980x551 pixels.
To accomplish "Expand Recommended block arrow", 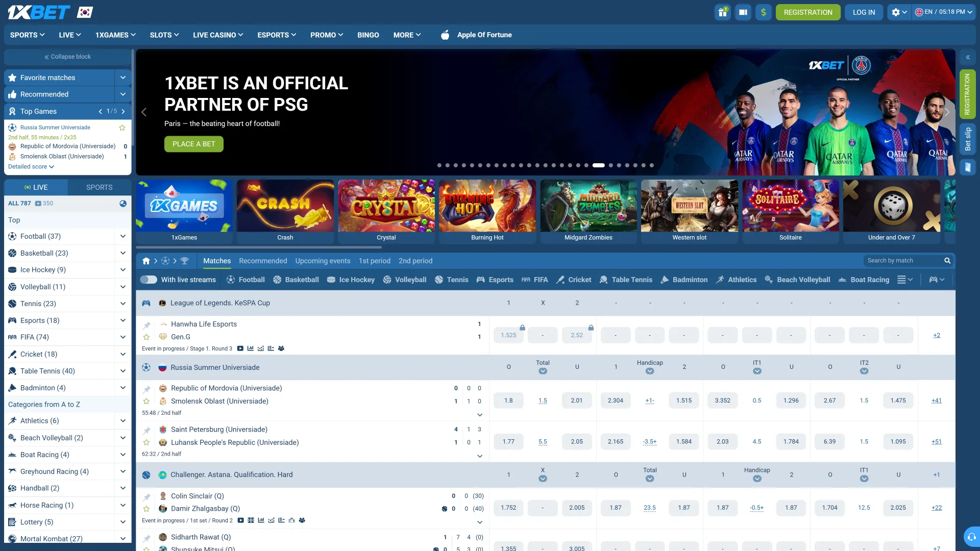I will 123,94.
